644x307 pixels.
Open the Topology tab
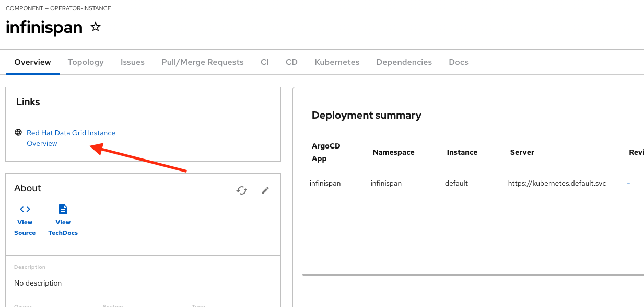(86, 62)
